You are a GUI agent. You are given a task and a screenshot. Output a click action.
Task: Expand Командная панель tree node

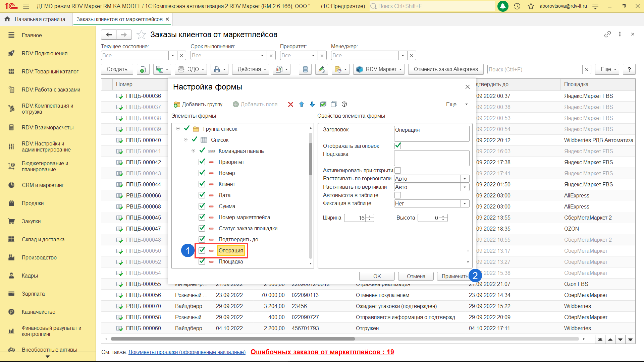[x=193, y=151]
